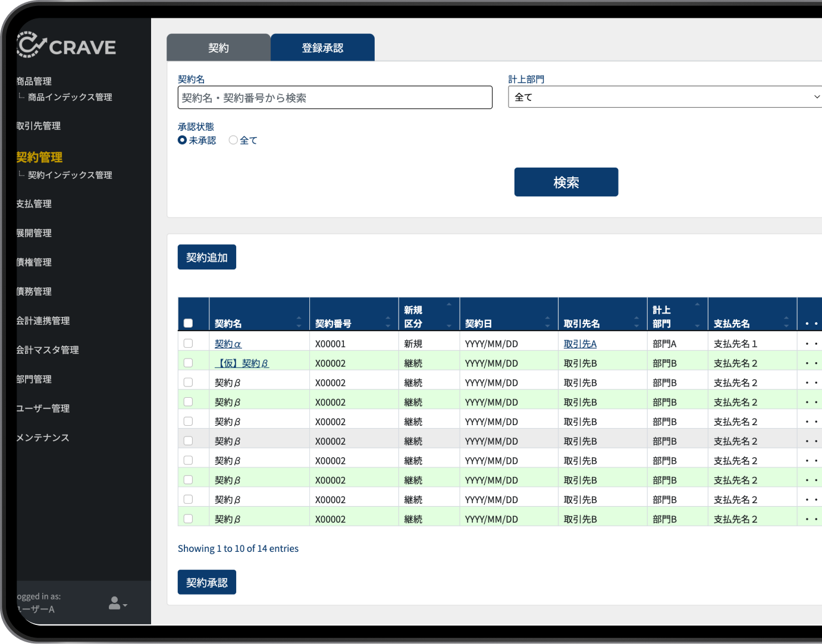Go to 商品管理 in the sidebar

34,81
